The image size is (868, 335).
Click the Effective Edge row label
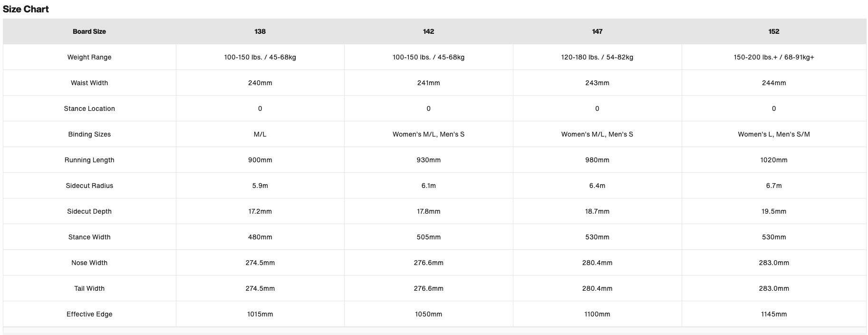point(89,314)
